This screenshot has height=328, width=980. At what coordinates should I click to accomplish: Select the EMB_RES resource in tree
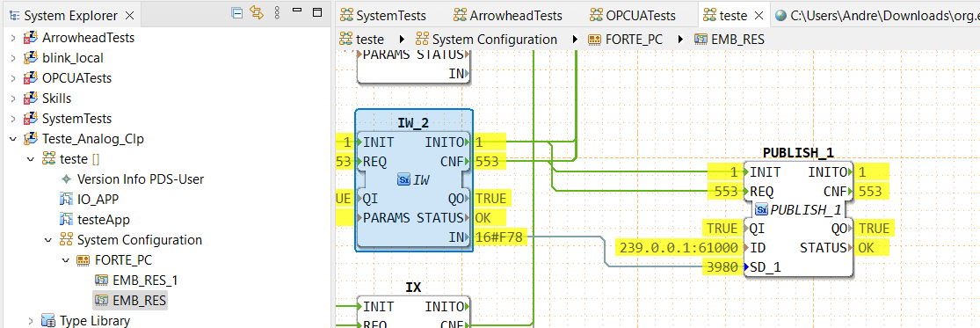(x=139, y=301)
